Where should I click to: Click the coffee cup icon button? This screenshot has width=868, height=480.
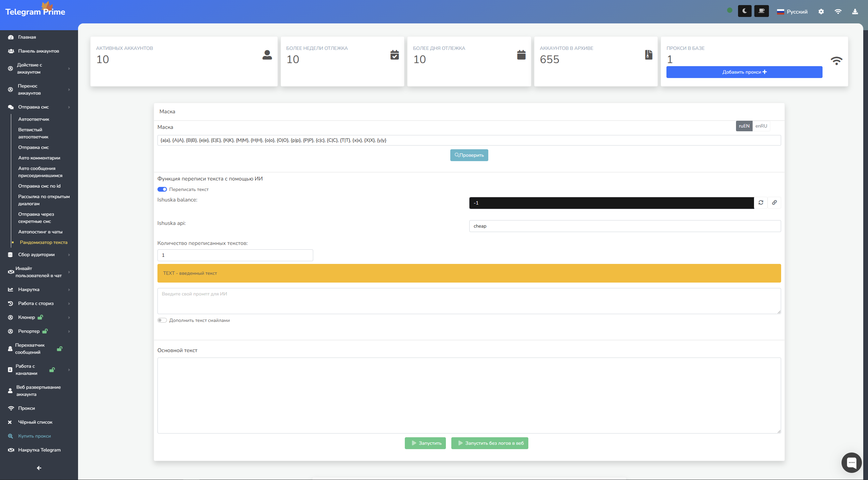click(x=761, y=11)
